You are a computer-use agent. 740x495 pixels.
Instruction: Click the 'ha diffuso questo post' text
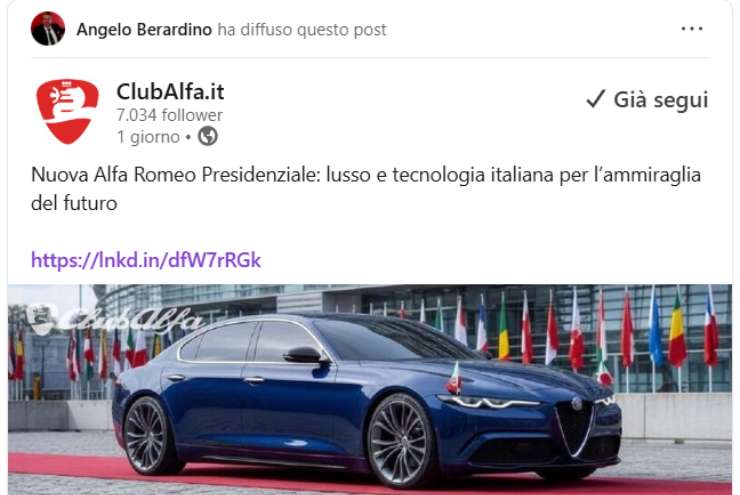[302, 30]
